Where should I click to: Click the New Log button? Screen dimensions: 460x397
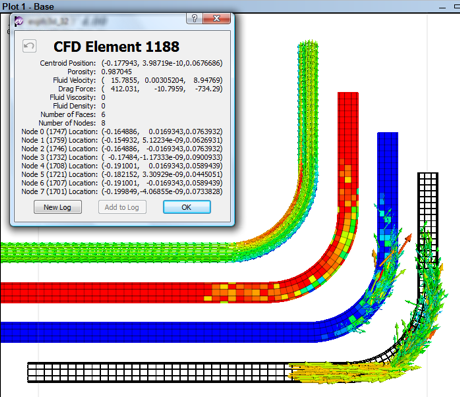(58, 207)
